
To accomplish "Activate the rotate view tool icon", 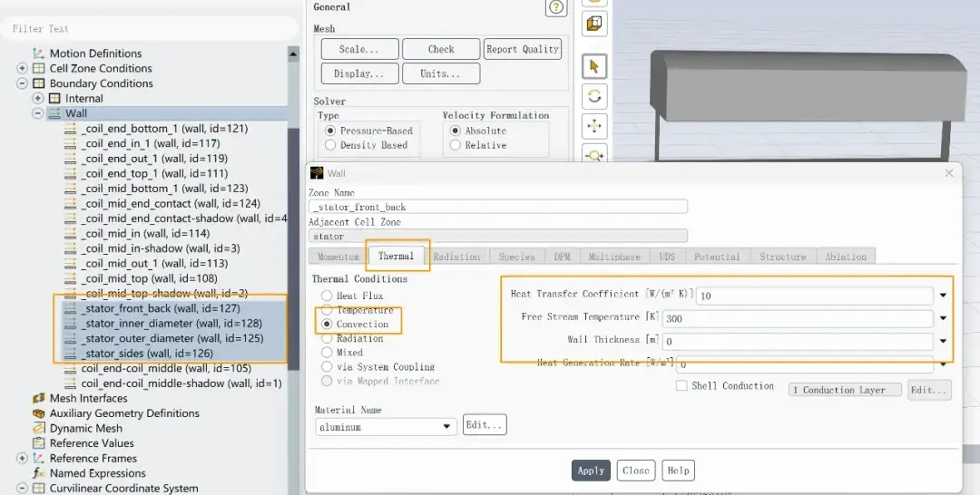I will pos(594,96).
